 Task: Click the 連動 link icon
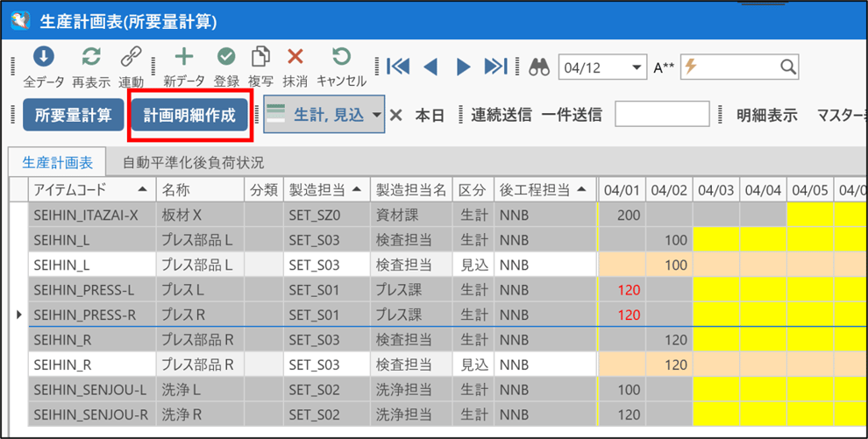coord(131,57)
